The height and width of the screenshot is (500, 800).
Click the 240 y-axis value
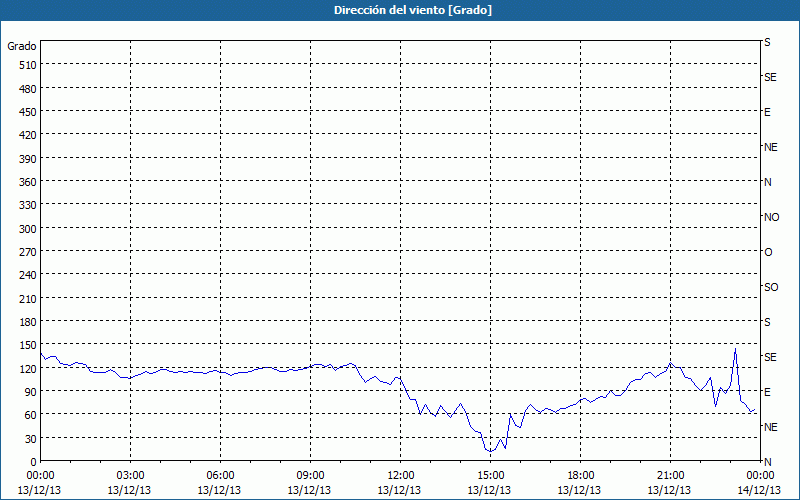[x=28, y=275]
